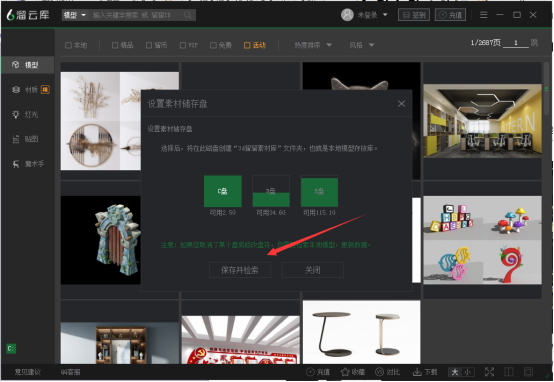Click the single-window layout icon in bottom bar

click(528, 372)
